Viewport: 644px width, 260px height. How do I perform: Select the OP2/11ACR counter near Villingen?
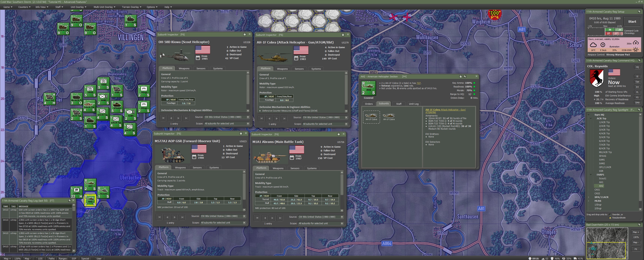[130, 21]
